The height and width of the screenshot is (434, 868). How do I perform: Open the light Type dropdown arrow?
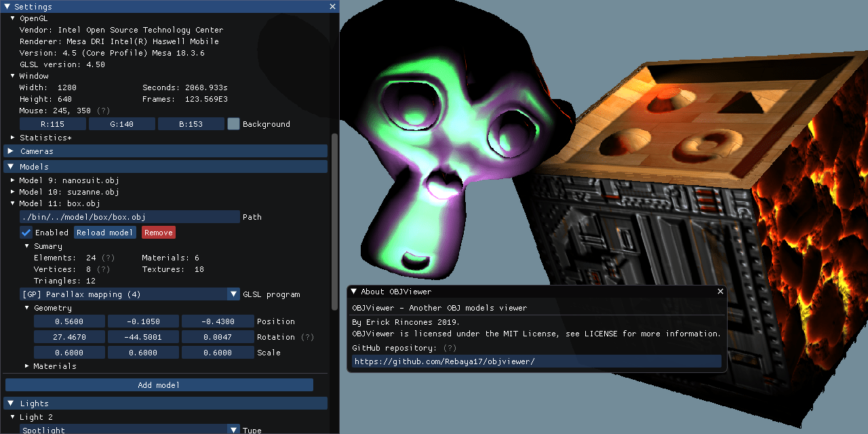[234, 430]
